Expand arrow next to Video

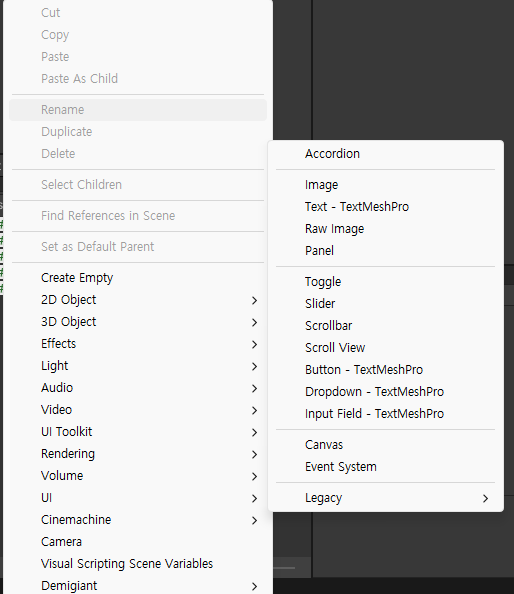(255, 410)
